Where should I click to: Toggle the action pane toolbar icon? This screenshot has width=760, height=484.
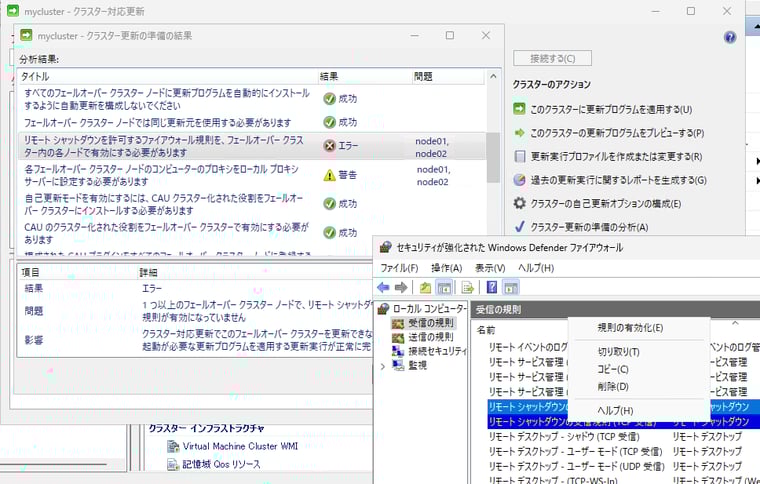tap(511, 288)
